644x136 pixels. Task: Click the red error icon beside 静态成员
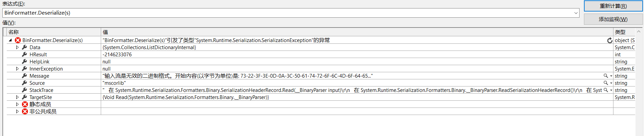25,104
